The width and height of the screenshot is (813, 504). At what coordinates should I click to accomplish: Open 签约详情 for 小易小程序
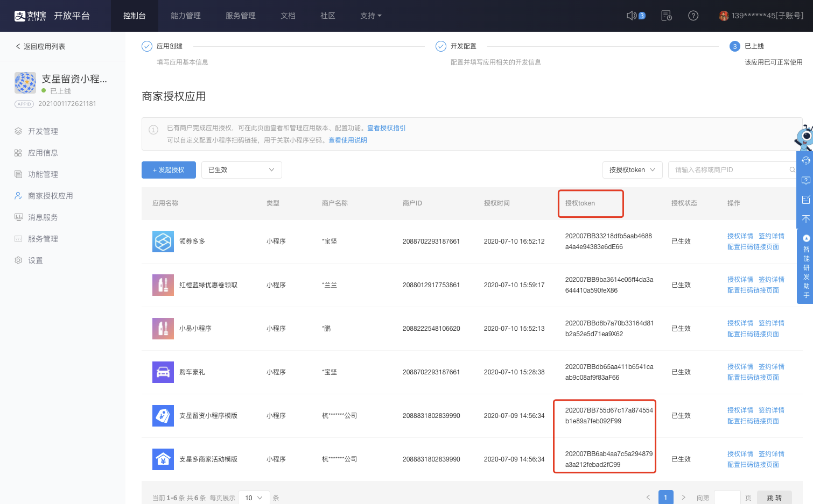(x=772, y=323)
